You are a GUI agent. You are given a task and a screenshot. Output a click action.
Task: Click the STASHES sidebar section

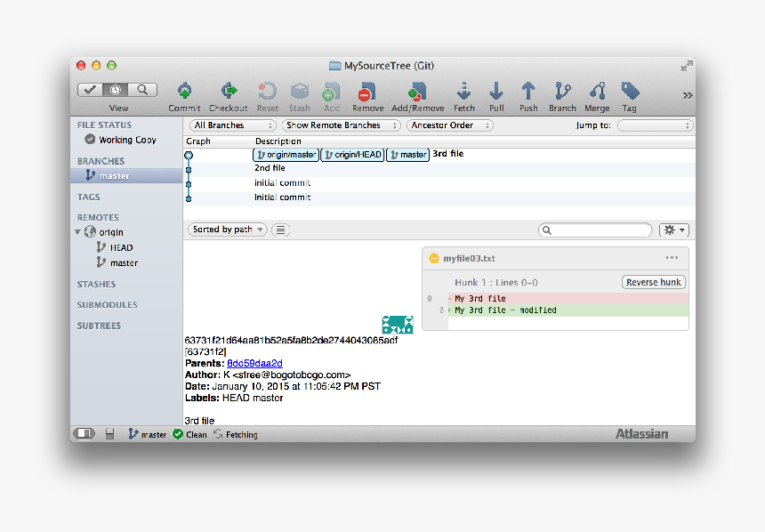point(96,284)
